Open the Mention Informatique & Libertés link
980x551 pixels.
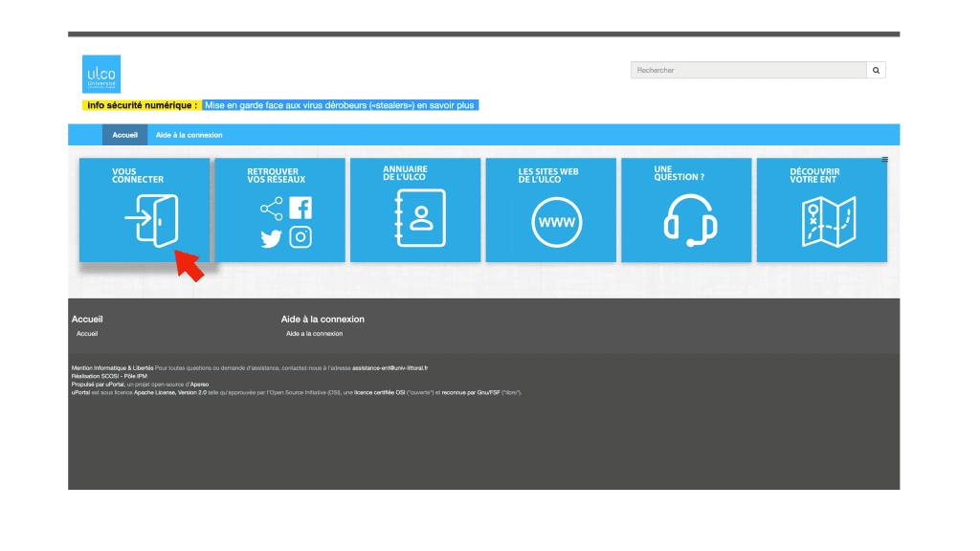[113, 368]
